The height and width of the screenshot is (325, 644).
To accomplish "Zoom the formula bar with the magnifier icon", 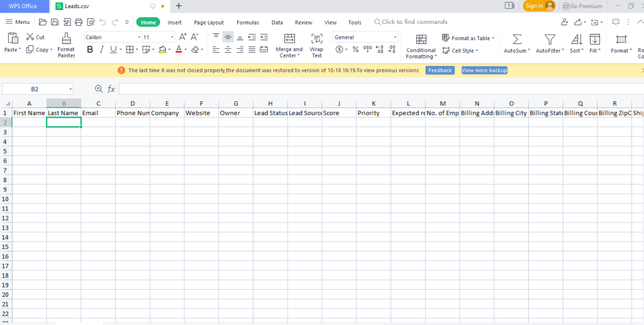I will (99, 89).
